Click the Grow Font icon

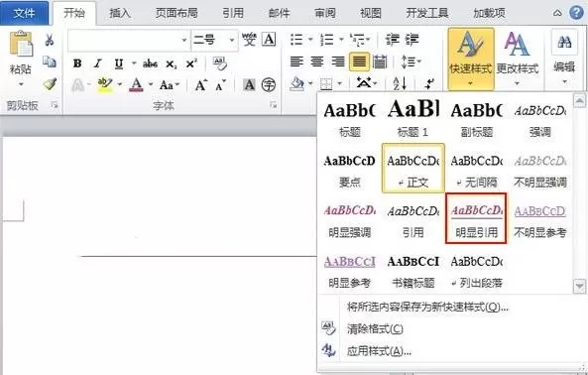point(201,85)
